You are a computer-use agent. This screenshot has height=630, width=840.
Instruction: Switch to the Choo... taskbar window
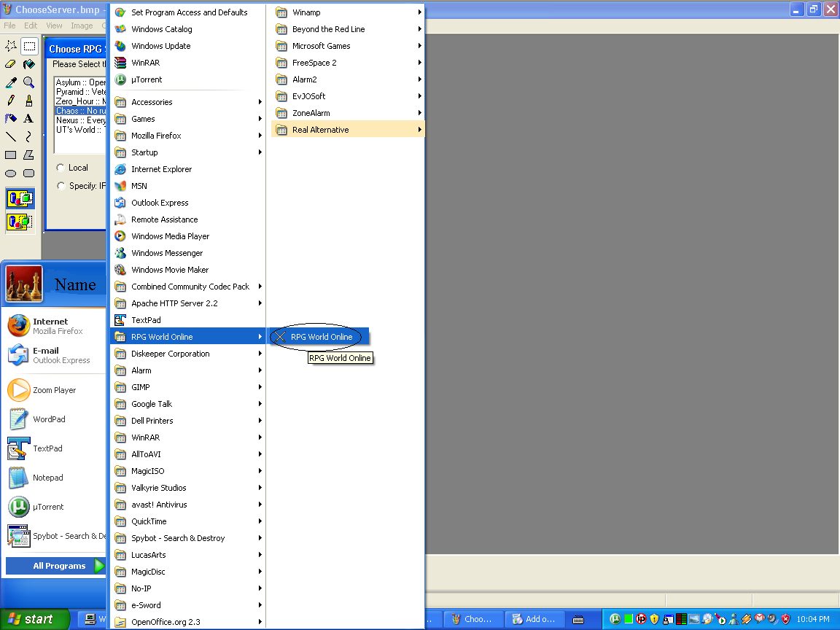pyautogui.click(x=473, y=619)
